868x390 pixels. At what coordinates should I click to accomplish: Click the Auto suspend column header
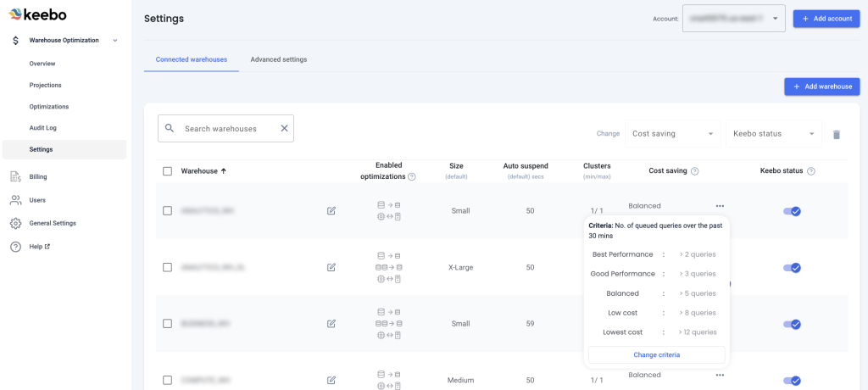[x=526, y=170]
